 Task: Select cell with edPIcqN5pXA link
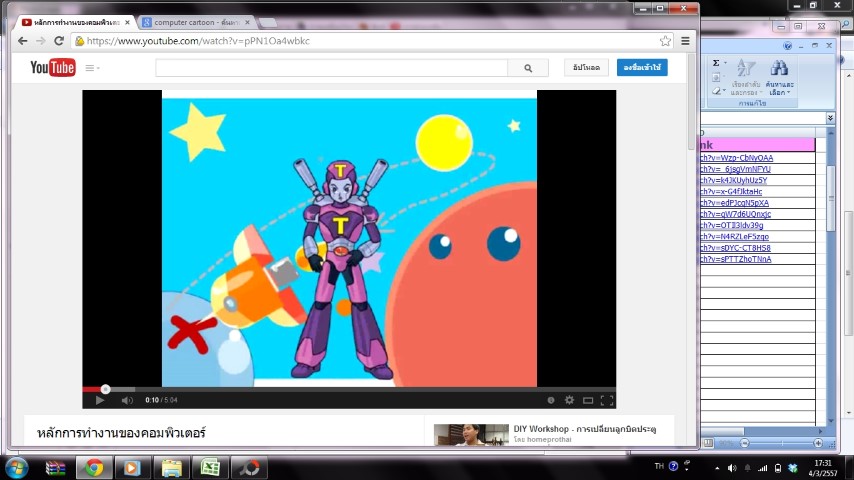coord(758,203)
